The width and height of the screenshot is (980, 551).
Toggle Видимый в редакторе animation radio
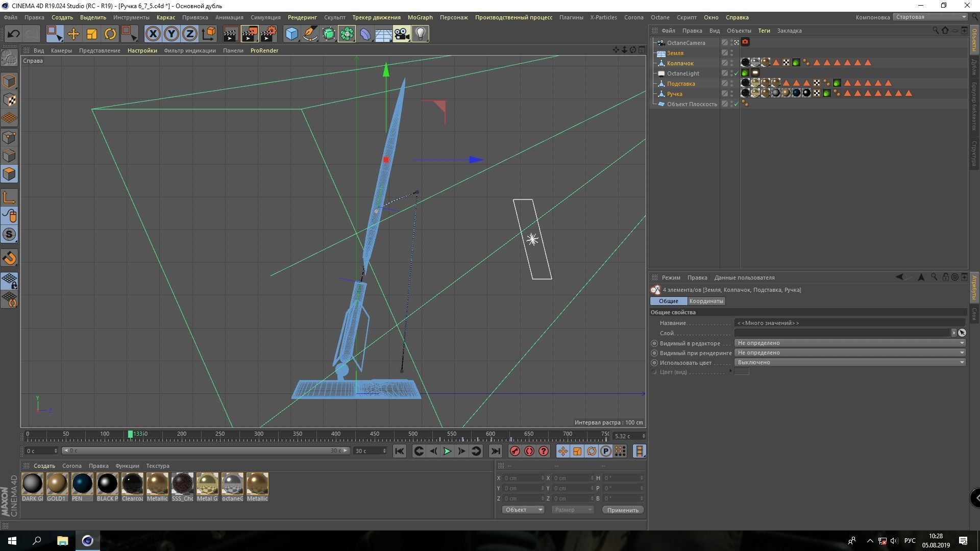point(654,343)
